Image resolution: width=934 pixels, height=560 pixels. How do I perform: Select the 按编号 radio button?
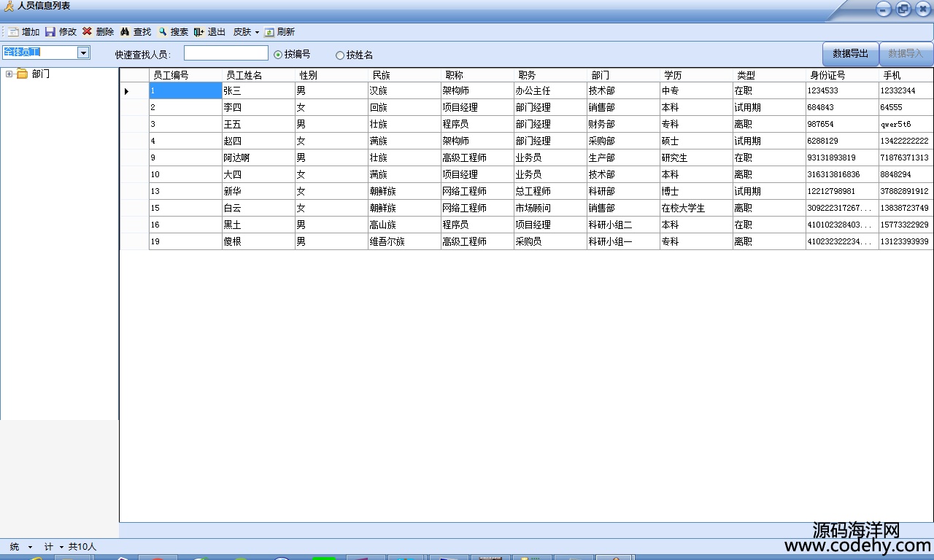tap(278, 55)
